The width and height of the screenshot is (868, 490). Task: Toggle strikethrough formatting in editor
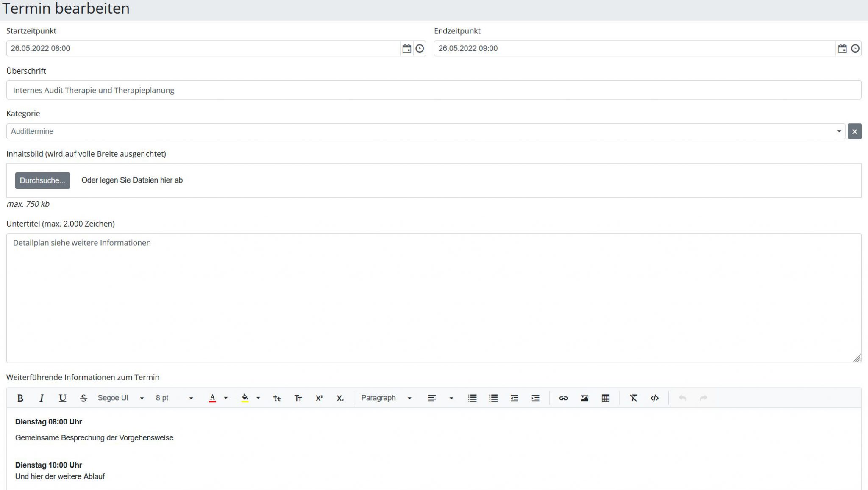click(83, 398)
